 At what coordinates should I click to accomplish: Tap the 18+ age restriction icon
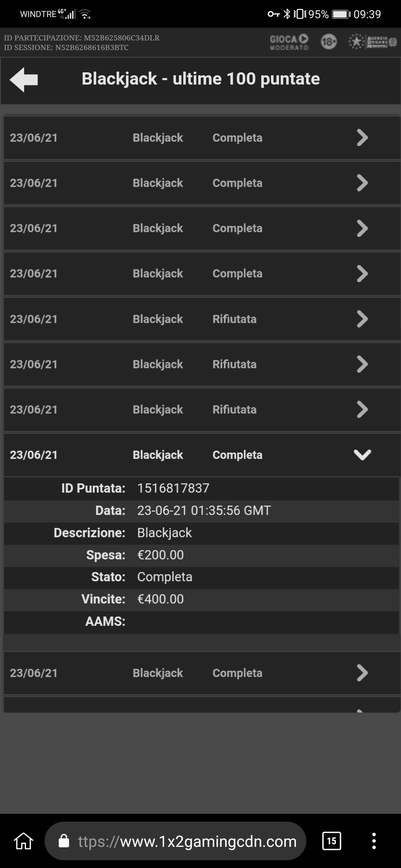[x=329, y=42]
